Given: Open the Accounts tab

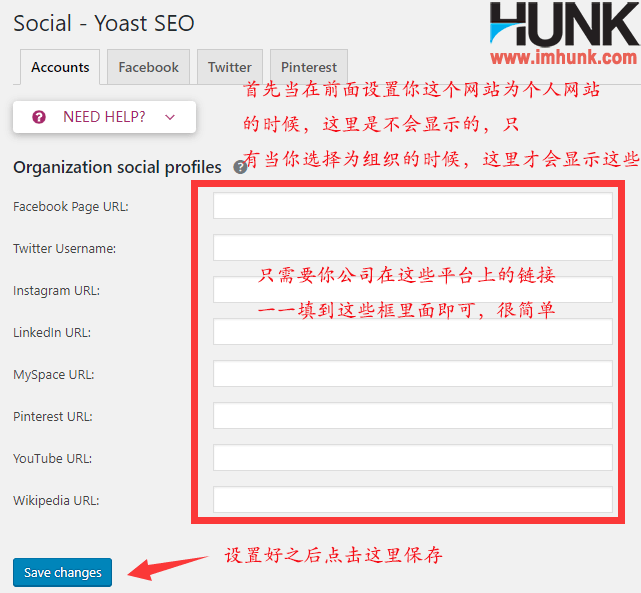Looking at the screenshot, I should click(60, 67).
